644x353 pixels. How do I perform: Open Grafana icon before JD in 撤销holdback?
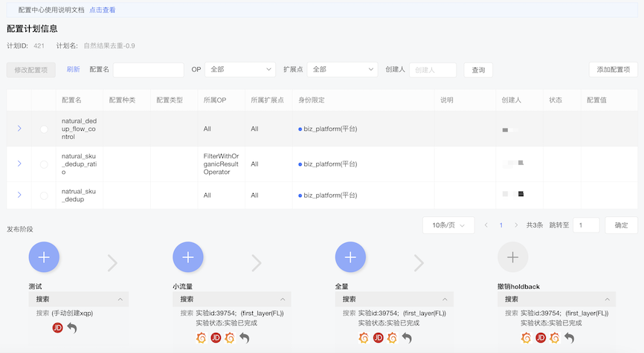pyautogui.click(x=526, y=337)
